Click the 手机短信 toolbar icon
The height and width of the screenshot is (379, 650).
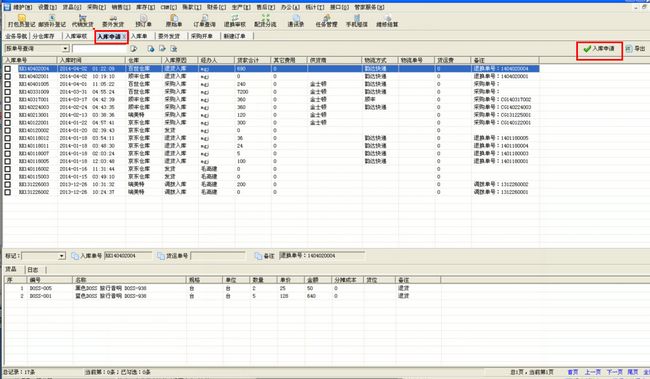point(357,21)
